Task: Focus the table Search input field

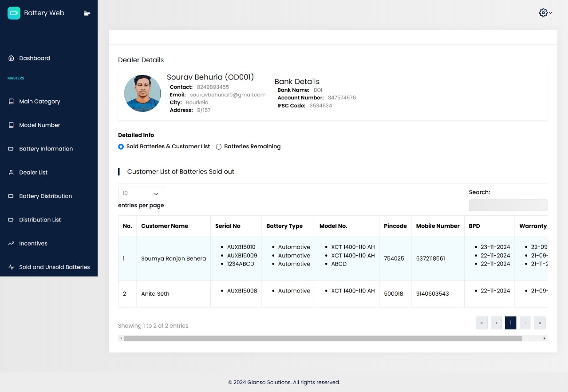Action: pyautogui.click(x=508, y=205)
